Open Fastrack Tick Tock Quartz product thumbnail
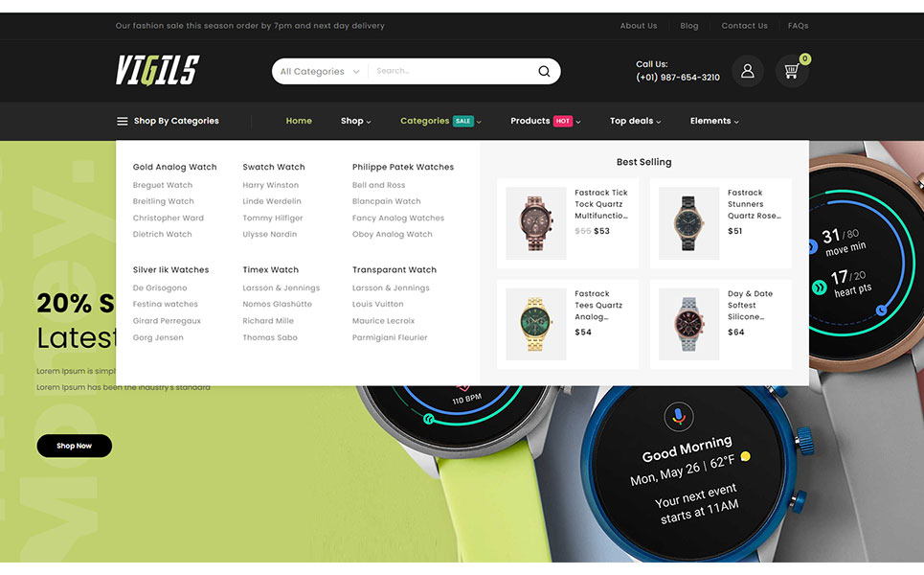This screenshot has width=924, height=575. click(536, 223)
